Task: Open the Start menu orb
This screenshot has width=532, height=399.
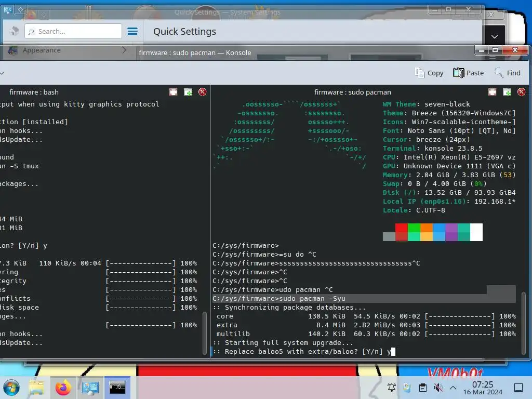Action: [x=11, y=388]
